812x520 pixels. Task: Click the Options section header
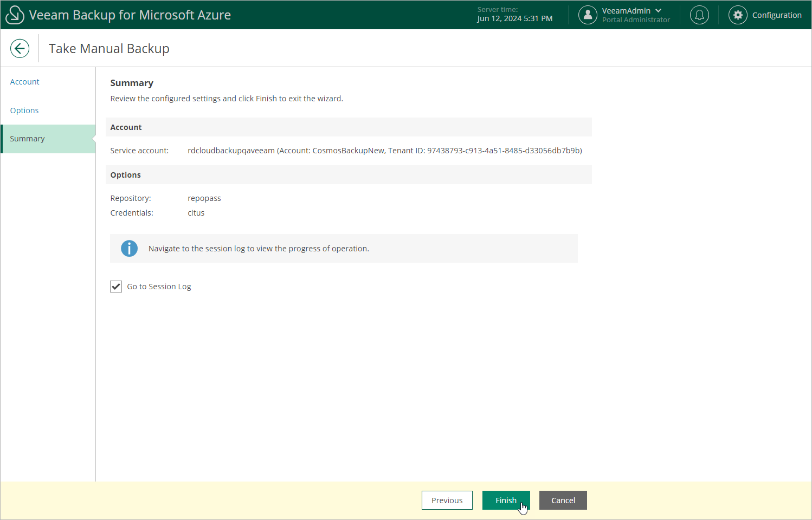pos(349,175)
